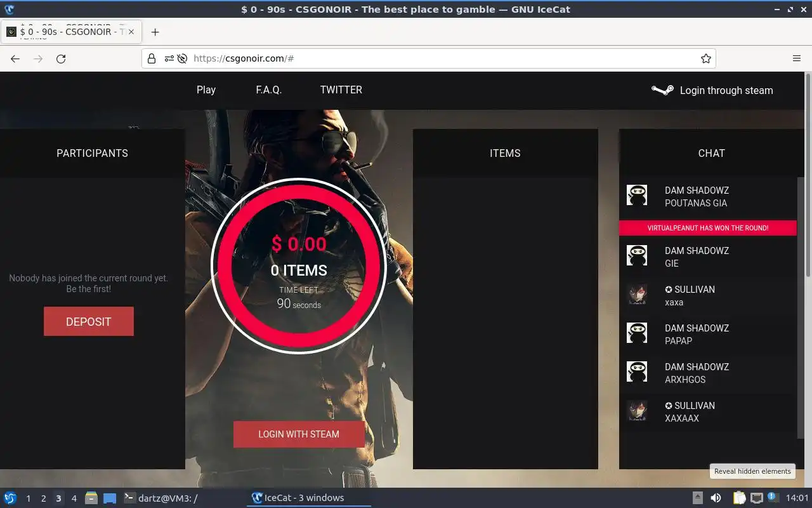Click the CHAT panel header
This screenshot has width=812, height=508.
(711, 153)
